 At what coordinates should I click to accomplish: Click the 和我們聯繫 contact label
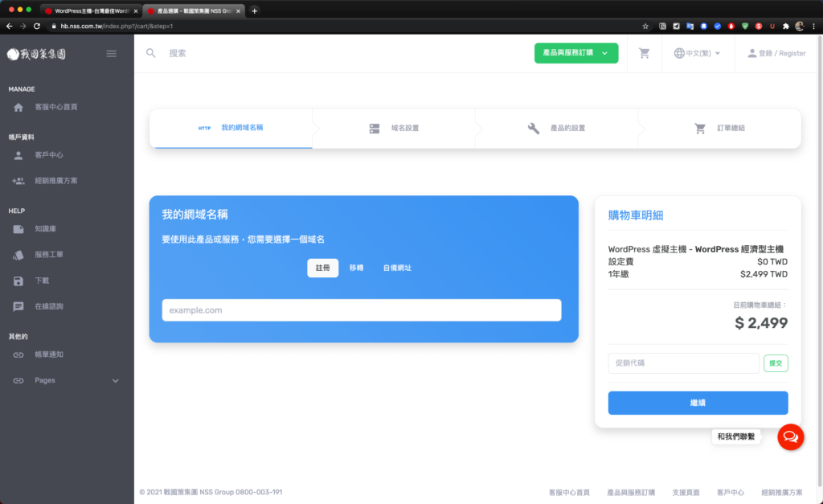[736, 436]
